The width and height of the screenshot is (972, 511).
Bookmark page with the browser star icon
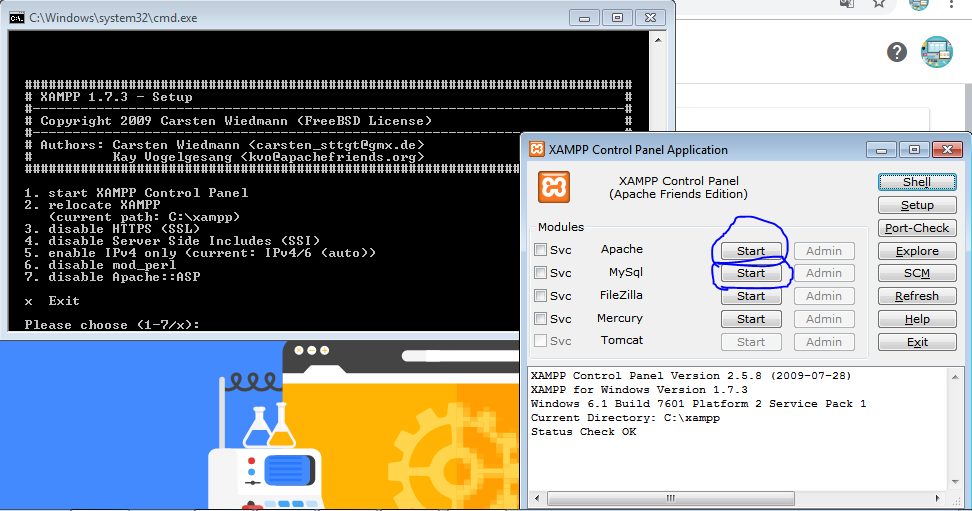(x=879, y=4)
